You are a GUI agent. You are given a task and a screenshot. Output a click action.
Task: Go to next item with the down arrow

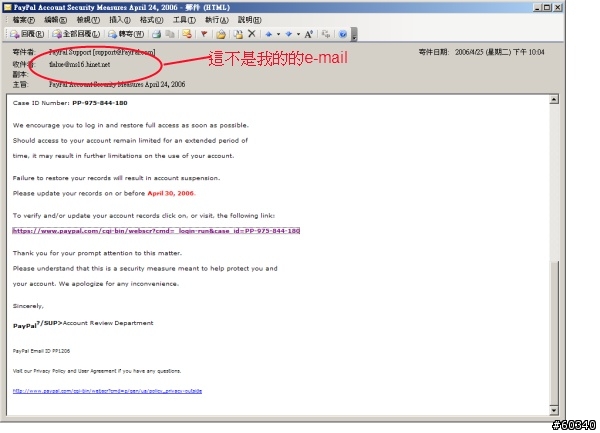coord(289,34)
